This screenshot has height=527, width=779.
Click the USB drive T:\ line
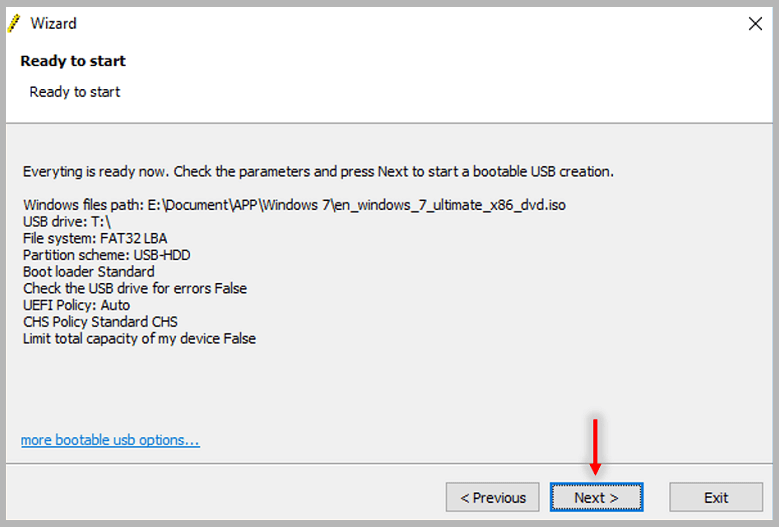coord(67,222)
